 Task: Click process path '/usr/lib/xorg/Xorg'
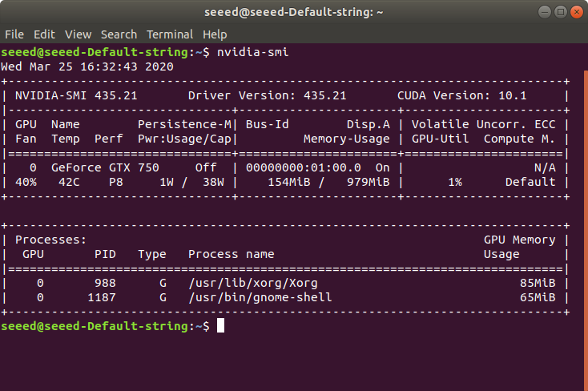point(253,284)
